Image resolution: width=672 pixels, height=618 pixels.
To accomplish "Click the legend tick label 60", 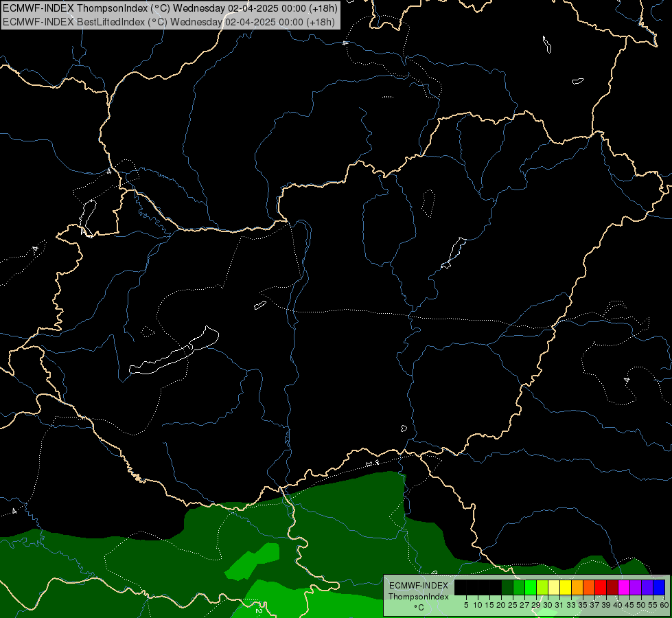I will click(664, 605).
